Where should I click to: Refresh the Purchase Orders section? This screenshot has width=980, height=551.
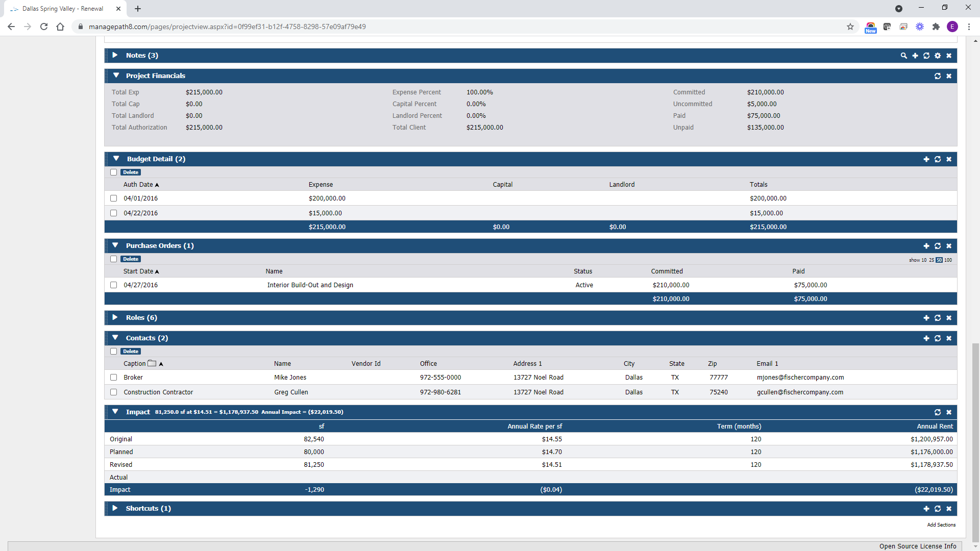(x=938, y=245)
